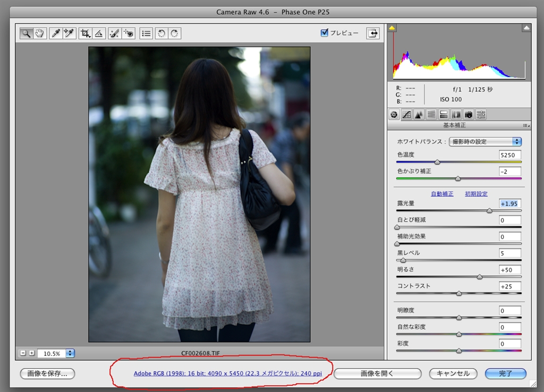
Task: Open the 基本補正 panel options menu
Action: click(x=526, y=125)
